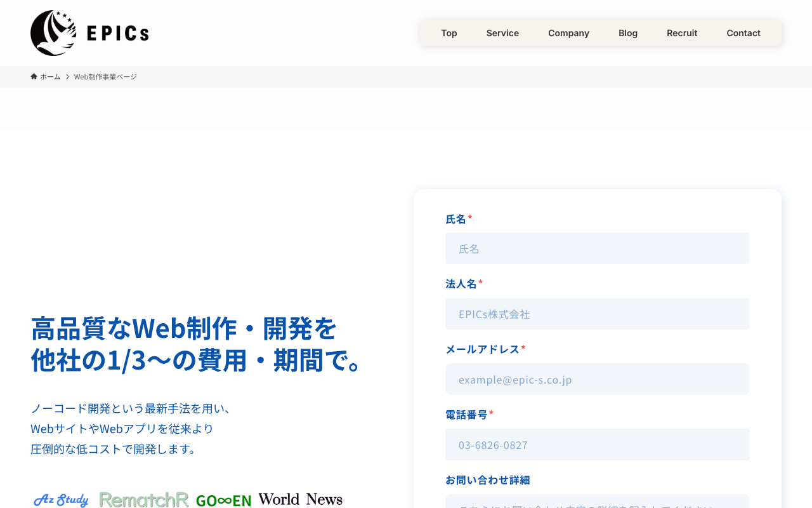
Task: Click the 他社の1/3〜の費用・期間で heading line
Action: (x=197, y=360)
